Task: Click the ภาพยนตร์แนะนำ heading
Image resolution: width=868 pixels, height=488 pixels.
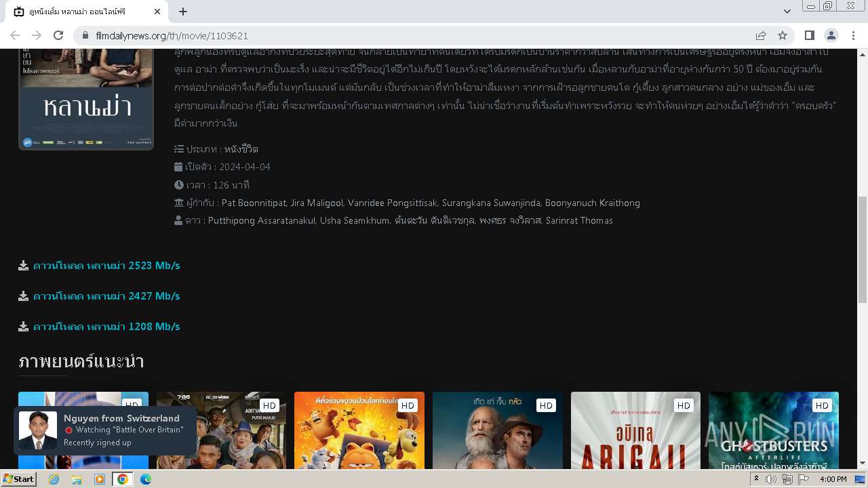Action: pyautogui.click(x=81, y=361)
